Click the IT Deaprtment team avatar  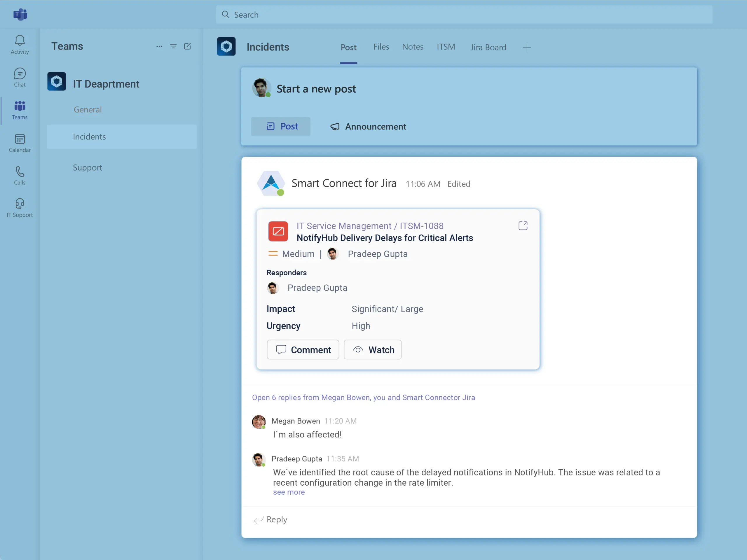pos(56,81)
